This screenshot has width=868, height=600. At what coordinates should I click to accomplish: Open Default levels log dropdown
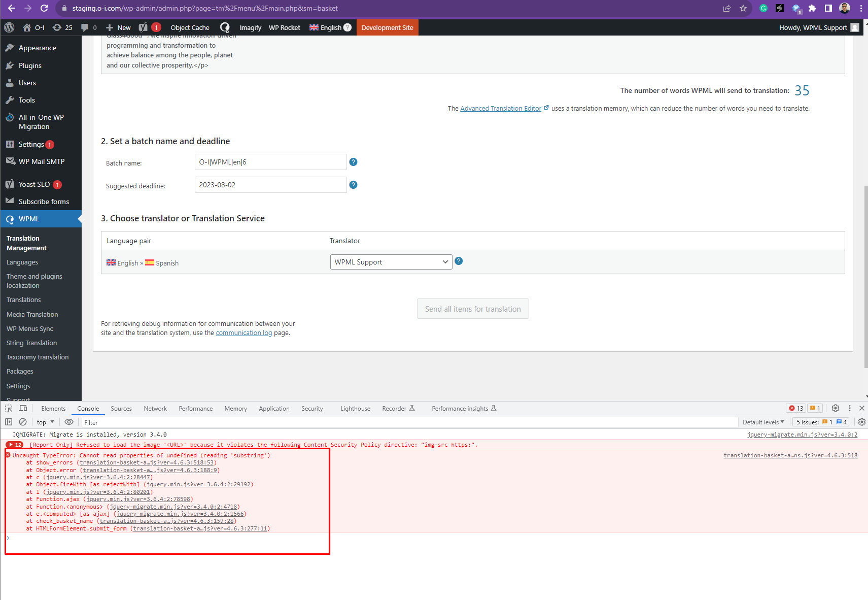tap(763, 422)
